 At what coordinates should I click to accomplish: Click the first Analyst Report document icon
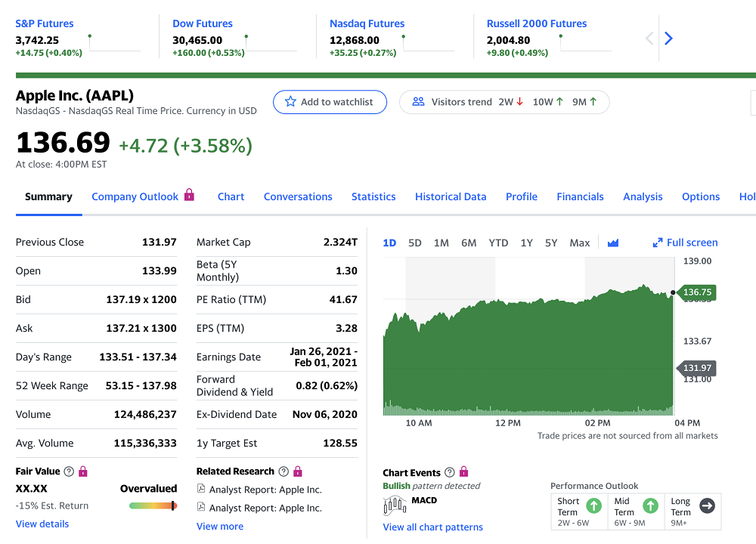201,489
